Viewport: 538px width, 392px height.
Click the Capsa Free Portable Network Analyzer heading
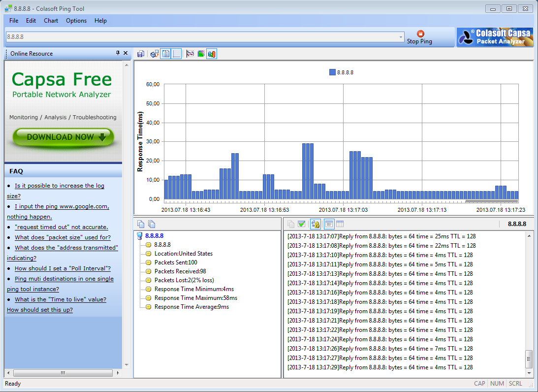[62, 84]
